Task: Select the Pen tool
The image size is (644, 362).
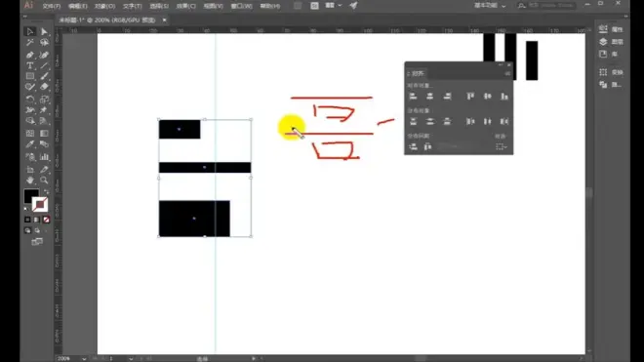Action: pyautogui.click(x=30, y=55)
